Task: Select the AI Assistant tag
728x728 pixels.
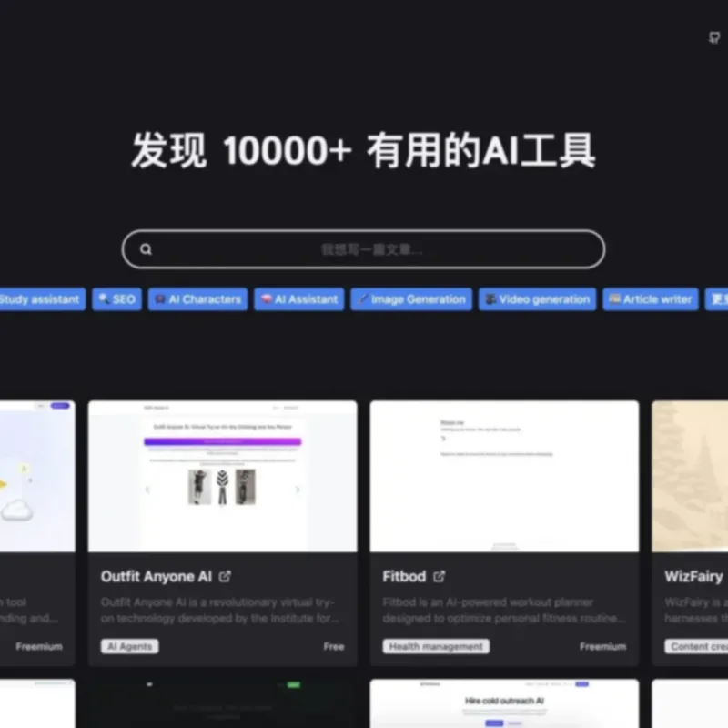Action: point(299,299)
